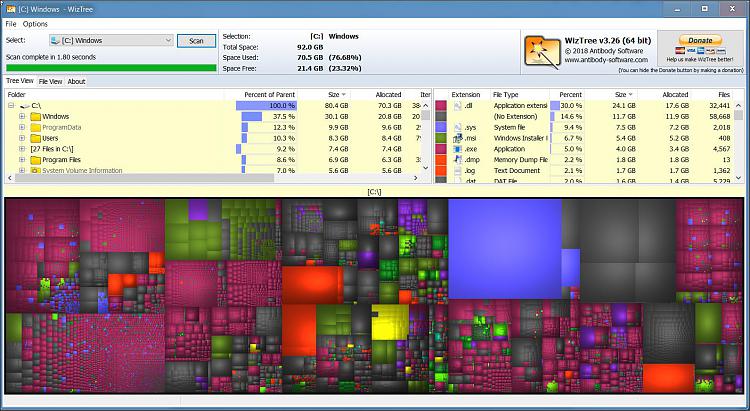Click the green scan progress bar
Viewport: 750px width, 411px height.
click(111, 68)
